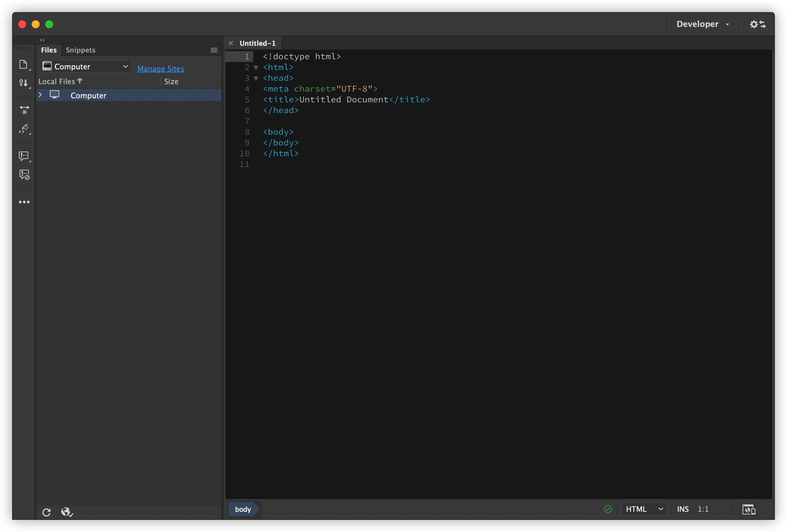This screenshot has height=532, width=787.
Task: Click the Preview in browser status icon
Action: pos(749,509)
